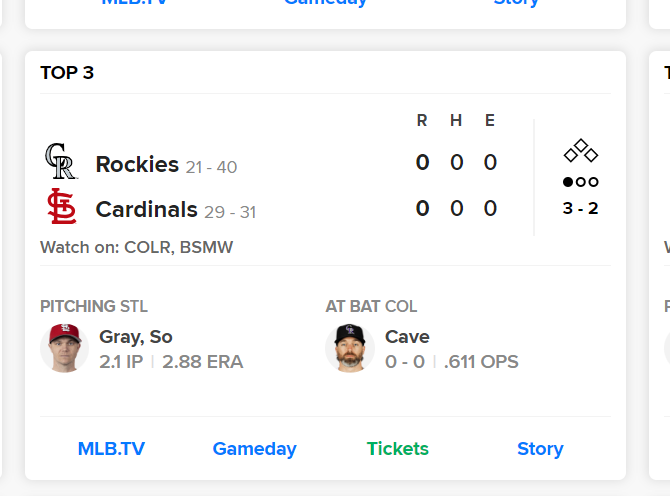The image size is (670, 496).
Task: Click Gray's 2.88 ERA stat
Action: point(202,362)
